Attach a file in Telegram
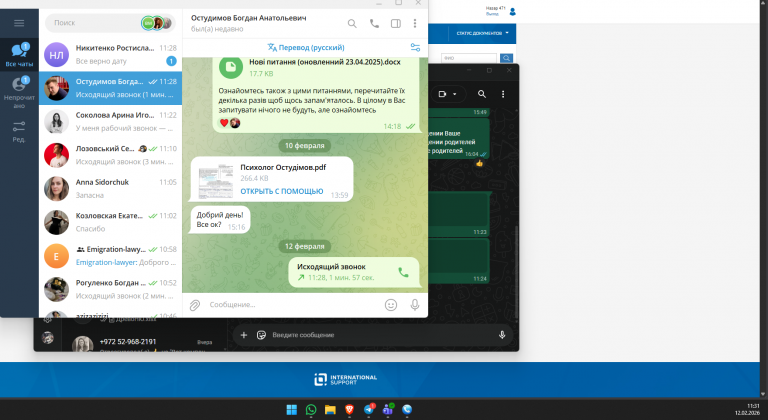The image size is (768, 420). click(x=195, y=305)
